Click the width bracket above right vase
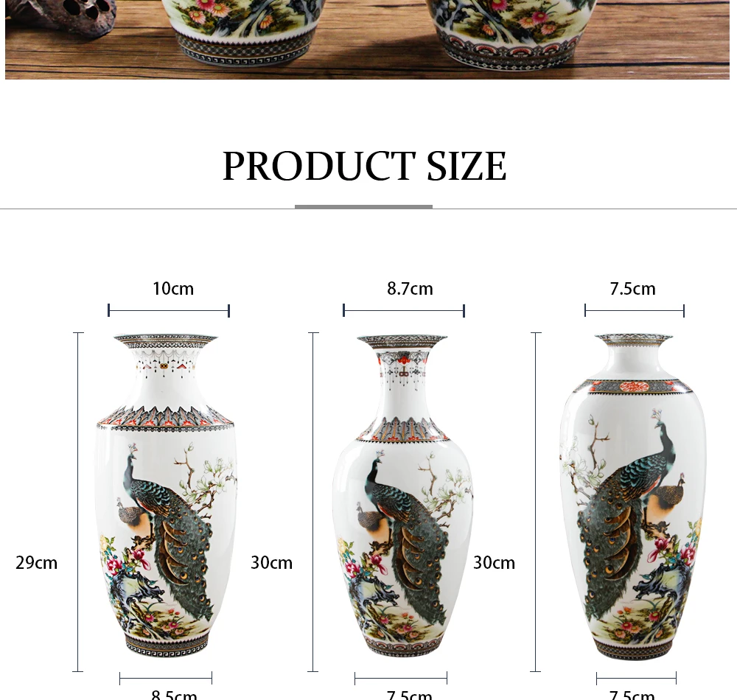This screenshot has height=700, width=737. tap(635, 310)
